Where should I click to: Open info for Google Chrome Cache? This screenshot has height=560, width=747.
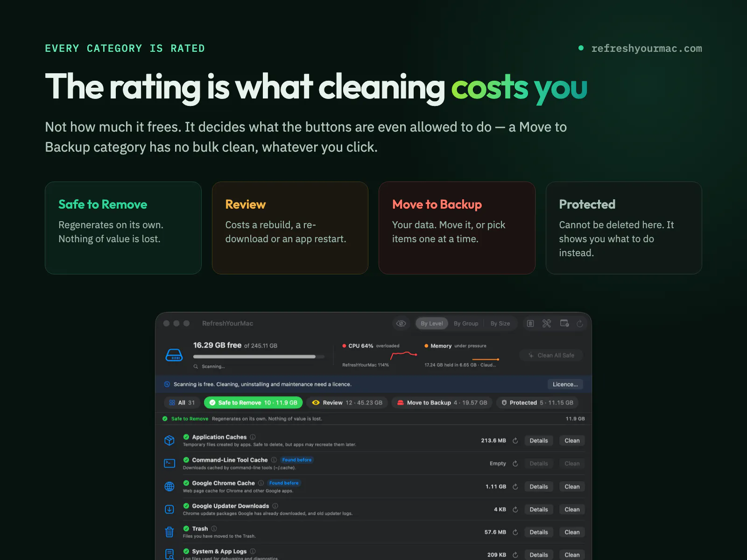pyautogui.click(x=261, y=483)
